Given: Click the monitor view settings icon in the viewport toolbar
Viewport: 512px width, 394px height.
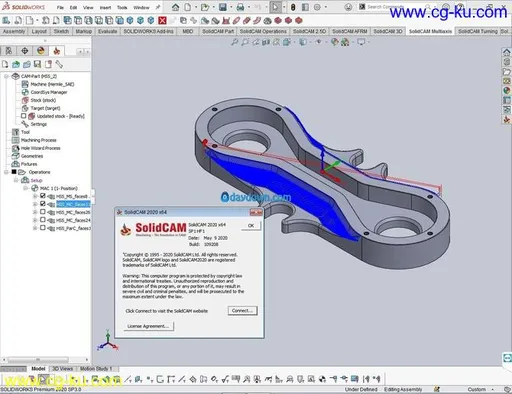Looking at the screenshot, I should click(x=361, y=42).
